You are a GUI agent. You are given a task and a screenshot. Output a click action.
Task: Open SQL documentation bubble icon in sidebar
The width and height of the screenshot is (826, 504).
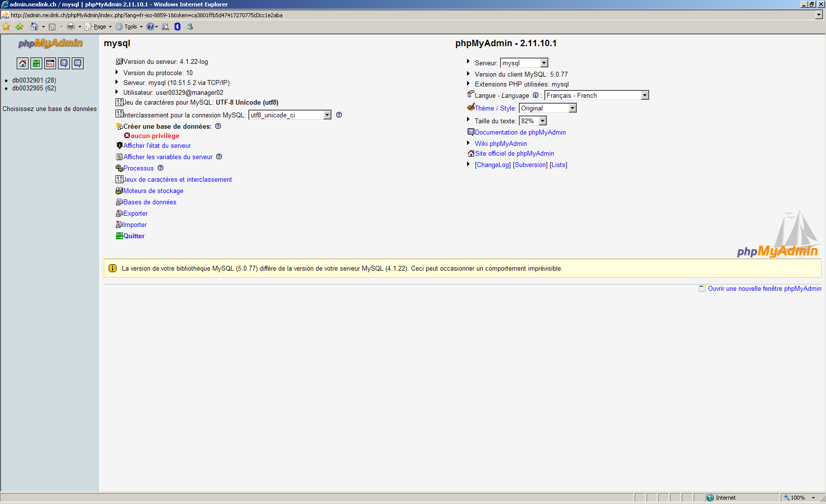tap(78, 63)
